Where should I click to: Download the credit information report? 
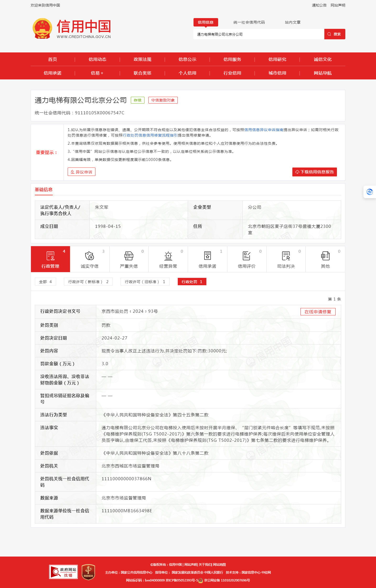(x=314, y=172)
